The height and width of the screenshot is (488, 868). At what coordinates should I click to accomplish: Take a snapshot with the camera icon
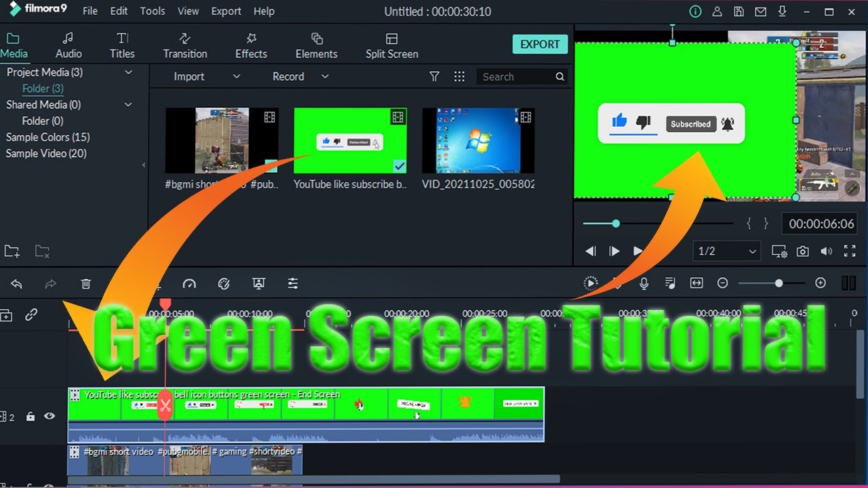pyautogui.click(x=803, y=251)
